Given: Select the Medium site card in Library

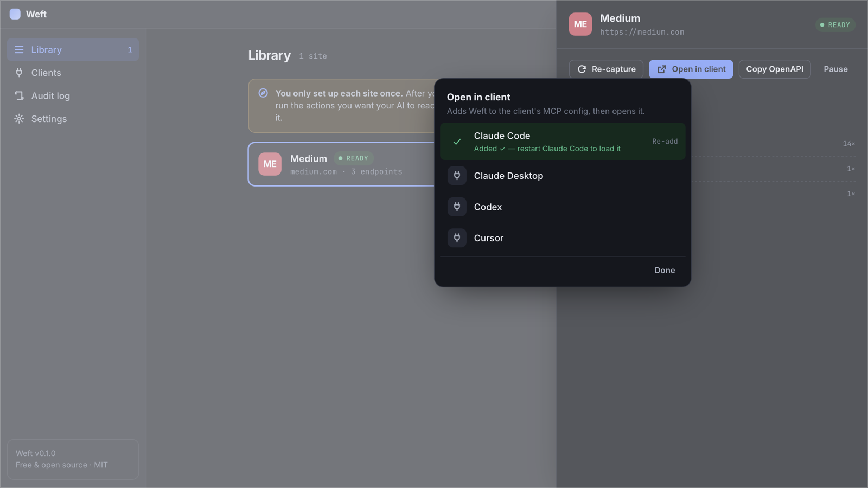Looking at the screenshot, I should [342, 164].
